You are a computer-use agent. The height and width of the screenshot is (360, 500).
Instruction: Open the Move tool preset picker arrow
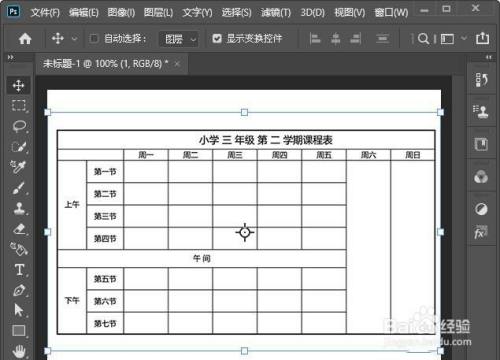click(x=74, y=39)
